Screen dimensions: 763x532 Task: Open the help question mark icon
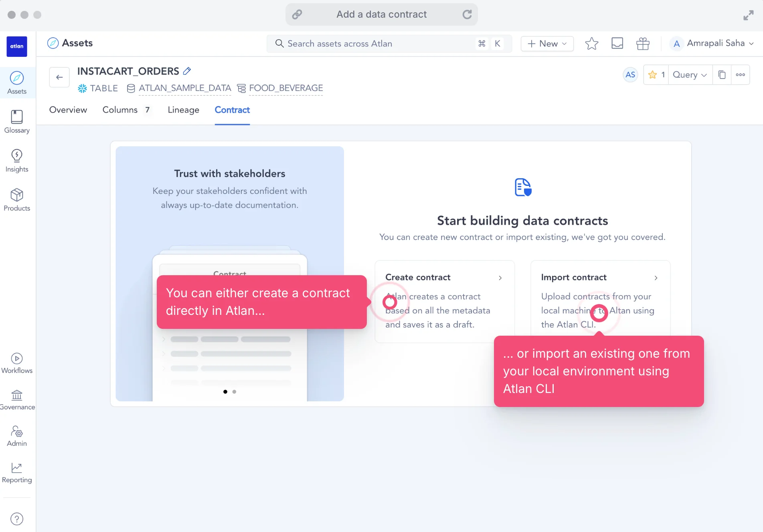[17, 518]
